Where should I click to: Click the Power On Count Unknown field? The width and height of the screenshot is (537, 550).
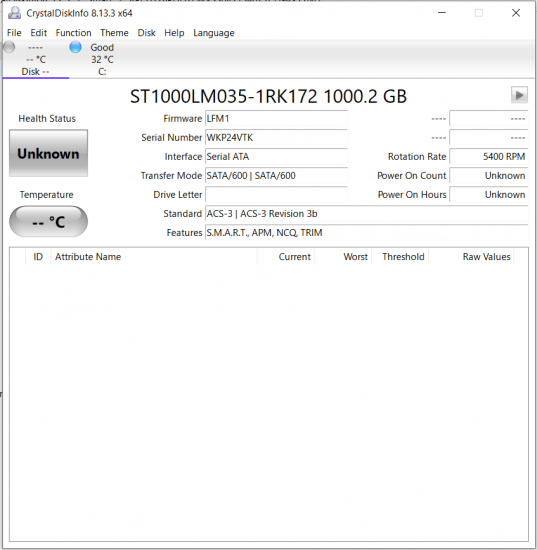(489, 175)
